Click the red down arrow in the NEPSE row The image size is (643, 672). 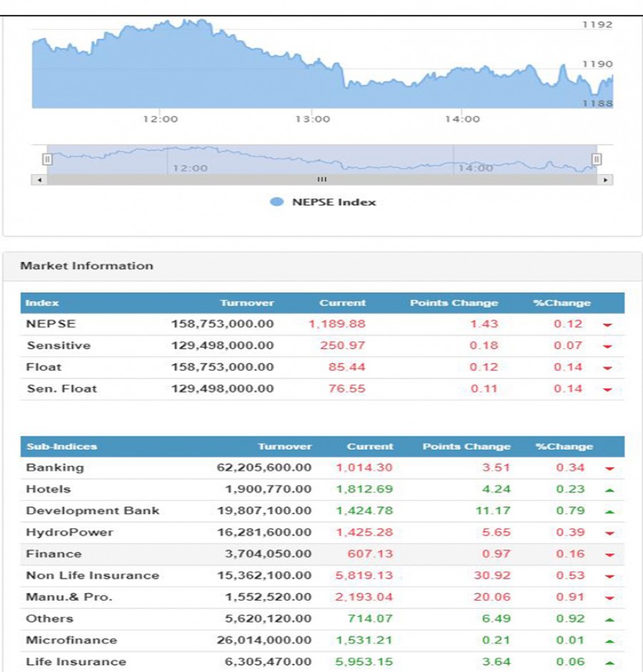click(x=607, y=325)
